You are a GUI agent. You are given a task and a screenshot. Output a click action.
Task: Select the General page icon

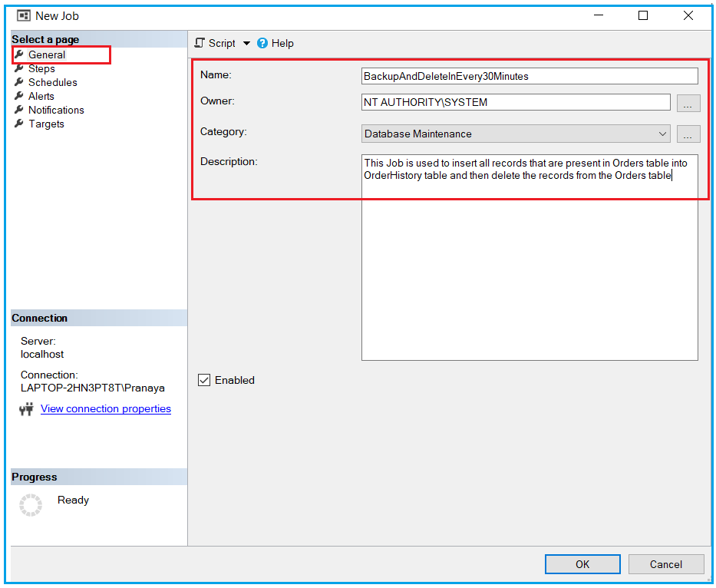coord(19,55)
